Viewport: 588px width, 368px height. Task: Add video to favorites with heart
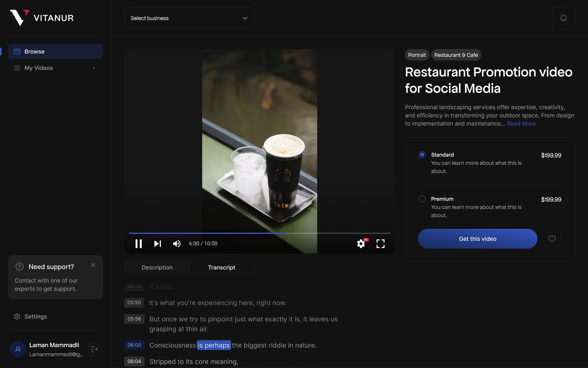[x=552, y=239]
